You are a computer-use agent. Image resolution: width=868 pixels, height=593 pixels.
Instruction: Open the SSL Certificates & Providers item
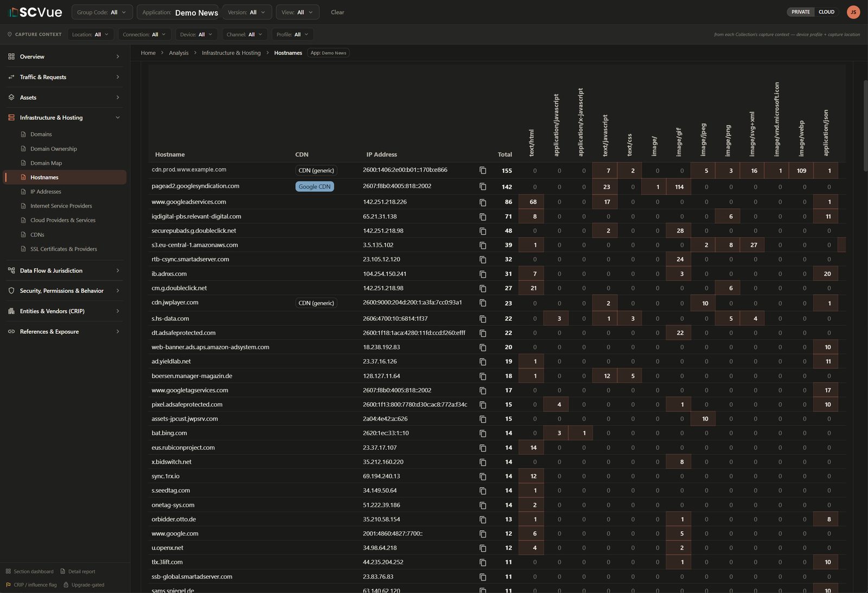pyautogui.click(x=63, y=249)
